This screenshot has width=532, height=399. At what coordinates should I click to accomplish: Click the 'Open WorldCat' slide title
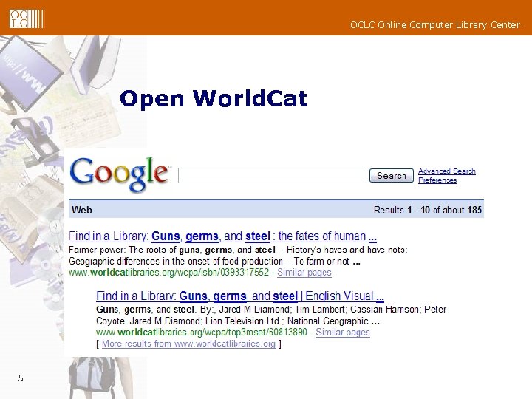(x=214, y=99)
